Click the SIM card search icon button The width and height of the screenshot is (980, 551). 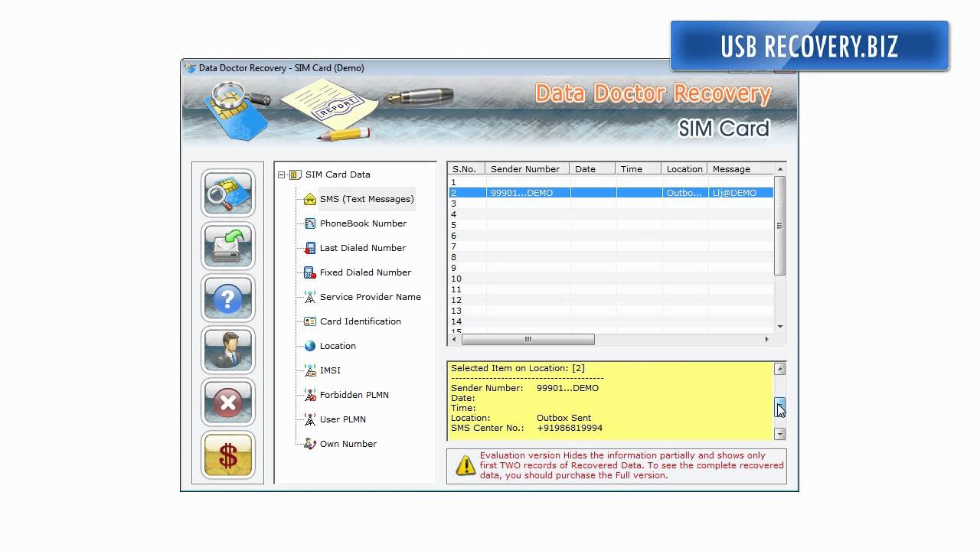pos(227,193)
